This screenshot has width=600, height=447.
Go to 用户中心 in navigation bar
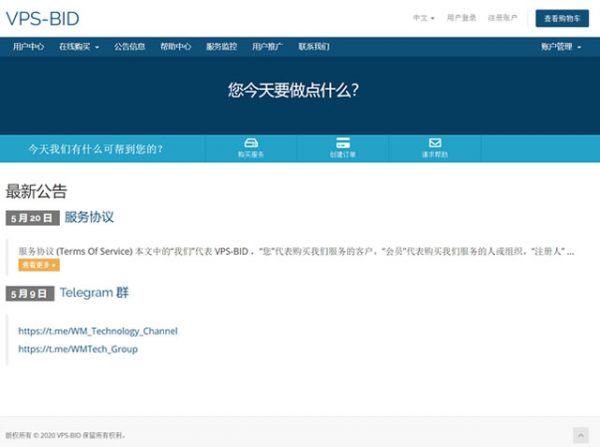(28, 47)
